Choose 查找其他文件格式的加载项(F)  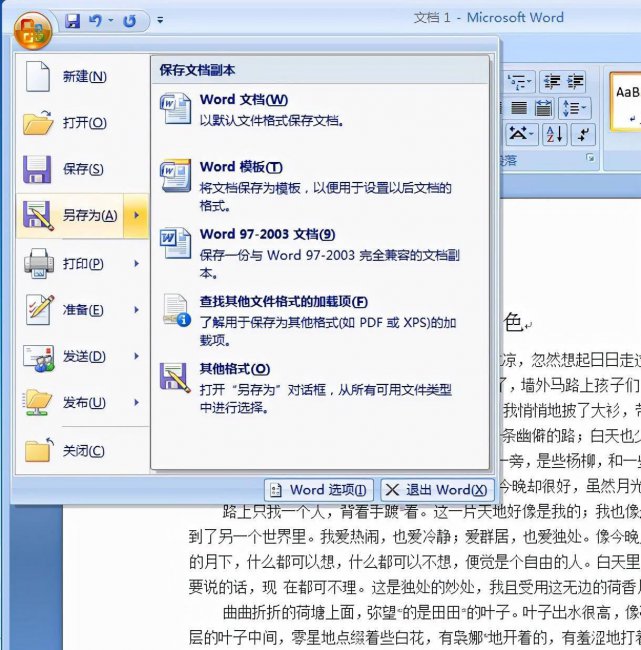click(x=320, y=320)
